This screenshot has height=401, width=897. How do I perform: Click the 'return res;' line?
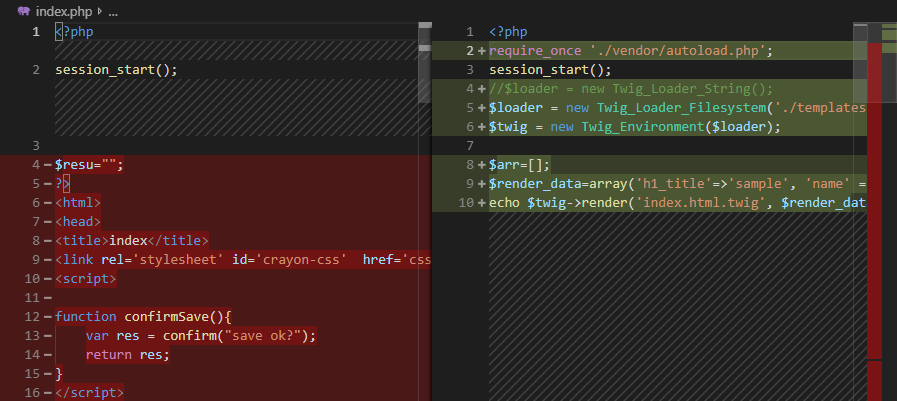tap(128, 355)
